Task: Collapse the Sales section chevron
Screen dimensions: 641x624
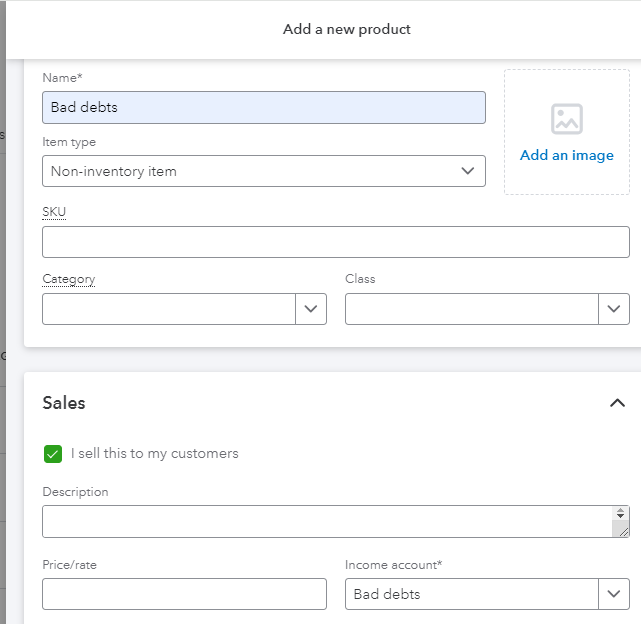Action: click(617, 403)
